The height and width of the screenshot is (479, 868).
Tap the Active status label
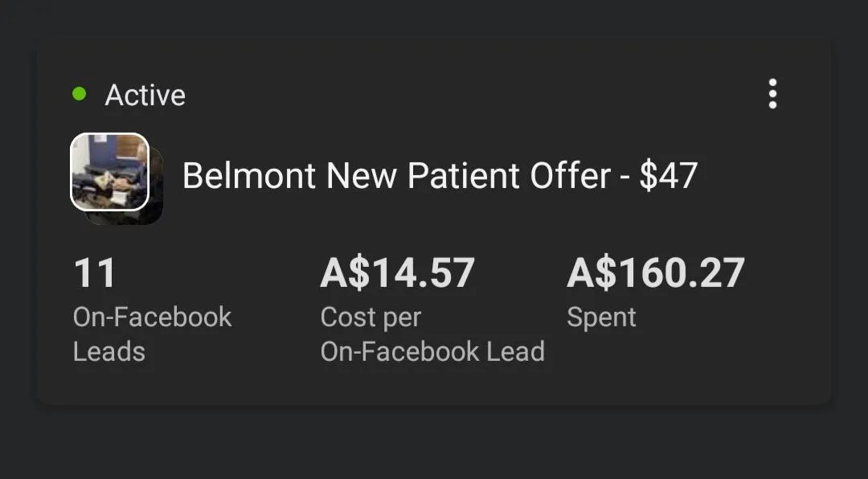(x=145, y=96)
